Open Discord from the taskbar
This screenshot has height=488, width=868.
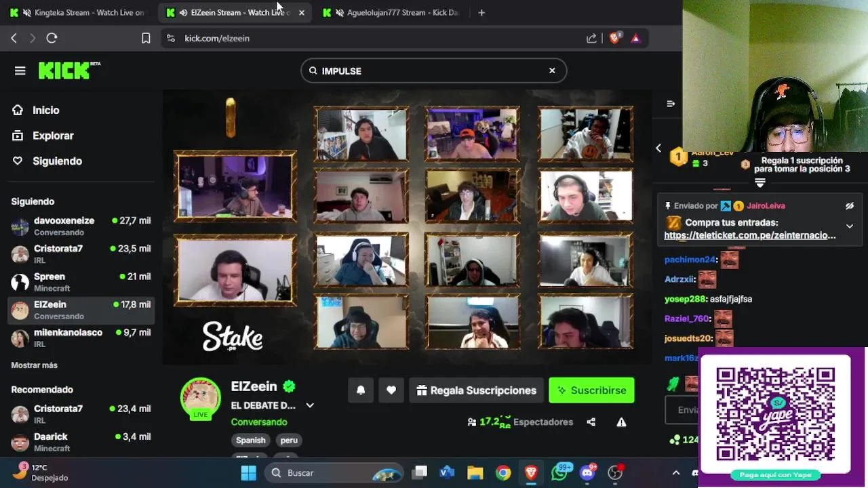click(x=588, y=472)
